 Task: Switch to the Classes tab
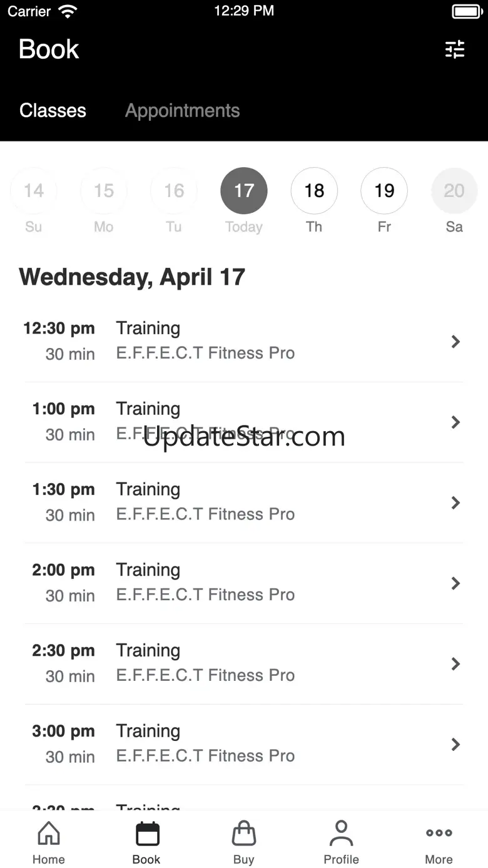point(53,111)
